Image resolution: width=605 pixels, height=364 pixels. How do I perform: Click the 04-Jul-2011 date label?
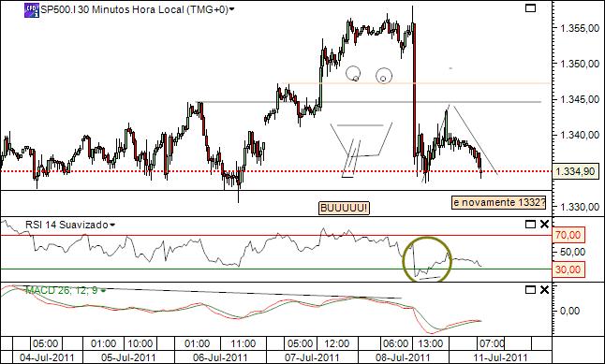tap(46, 357)
